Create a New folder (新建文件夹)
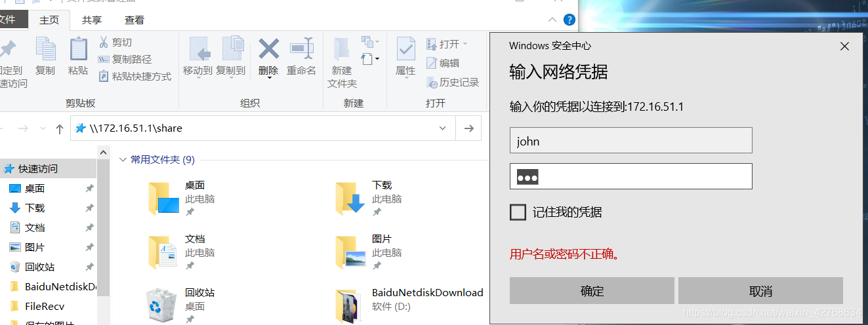The image size is (868, 325). click(342, 62)
